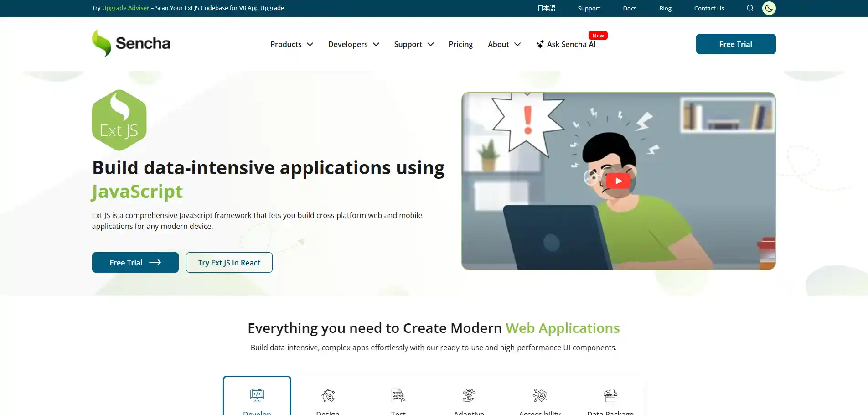The image size is (868, 415).
Task: Open the search magnifier icon
Action: (x=750, y=8)
